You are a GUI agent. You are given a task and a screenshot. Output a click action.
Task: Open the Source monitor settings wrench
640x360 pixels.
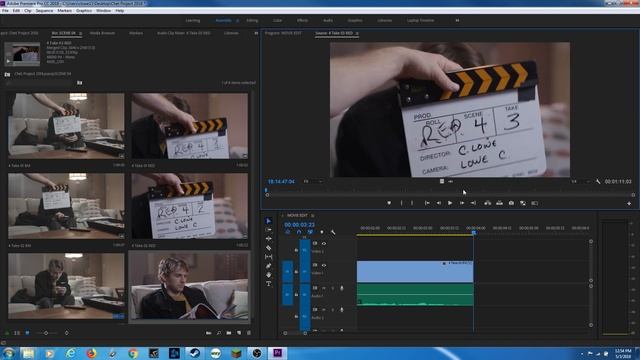(598, 181)
